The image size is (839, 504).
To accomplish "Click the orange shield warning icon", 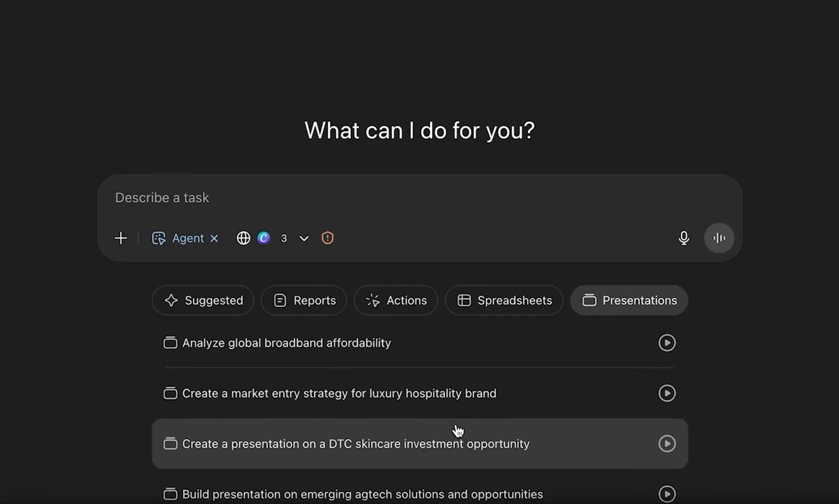I will (x=328, y=238).
